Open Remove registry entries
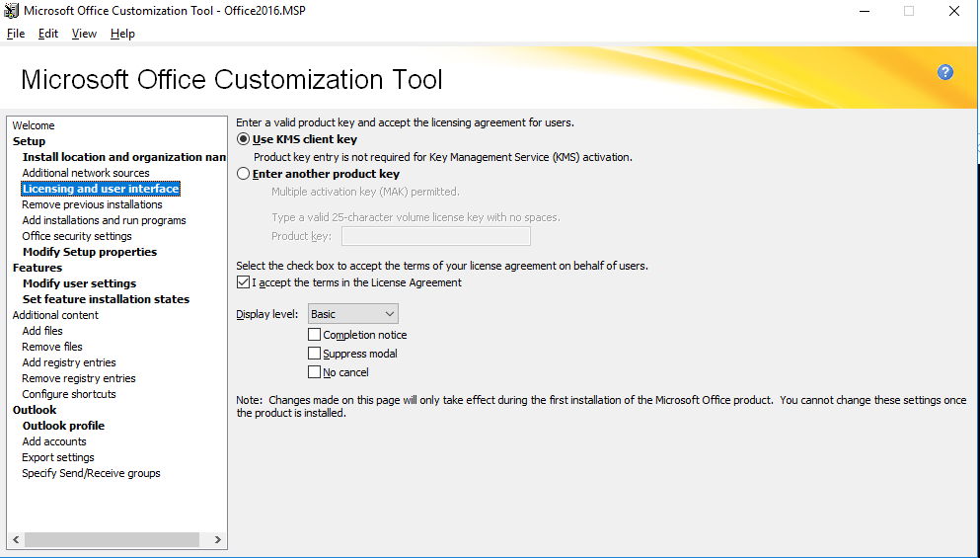The width and height of the screenshot is (980, 558). click(79, 378)
